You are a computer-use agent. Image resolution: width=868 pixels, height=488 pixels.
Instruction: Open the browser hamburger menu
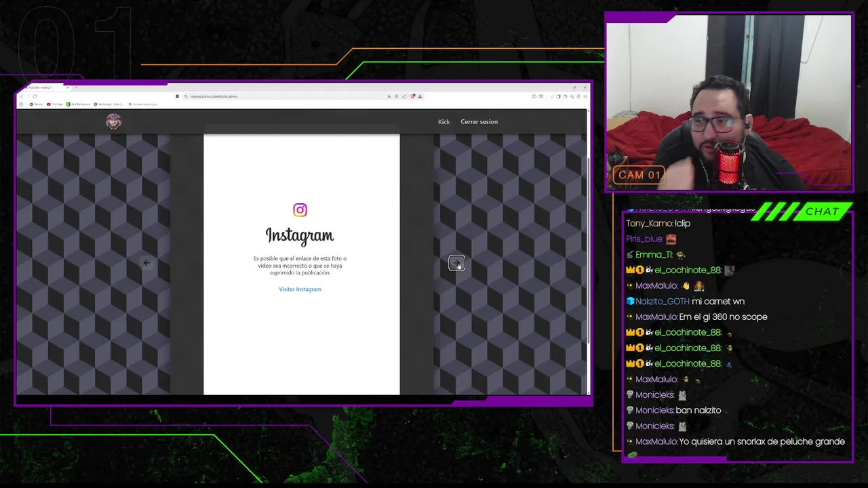585,96
